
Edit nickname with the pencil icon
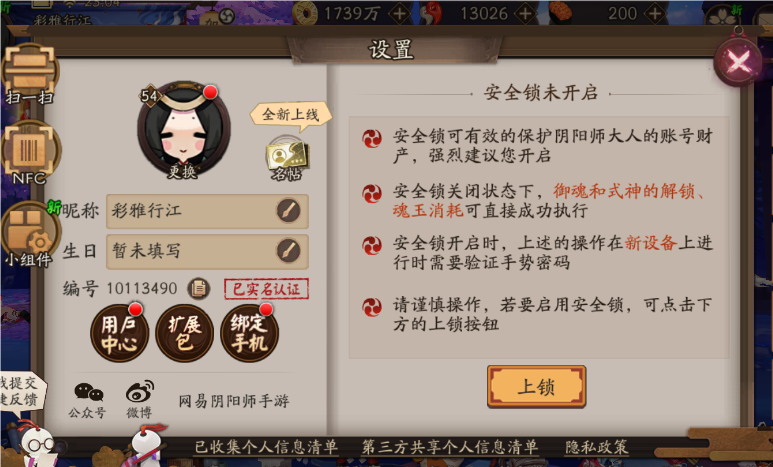(x=288, y=211)
